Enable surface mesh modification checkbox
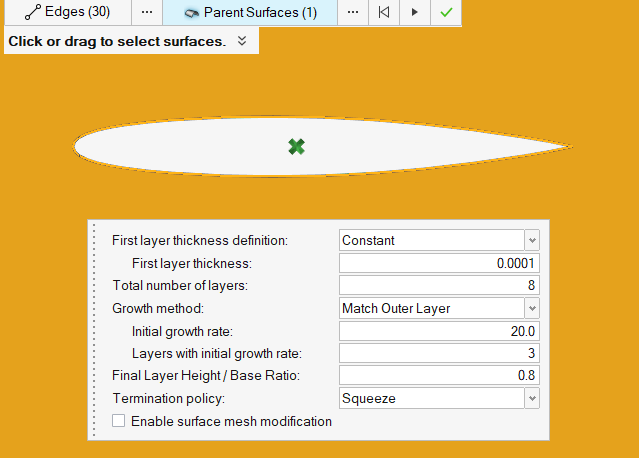The image size is (639, 458). (x=119, y=422)
